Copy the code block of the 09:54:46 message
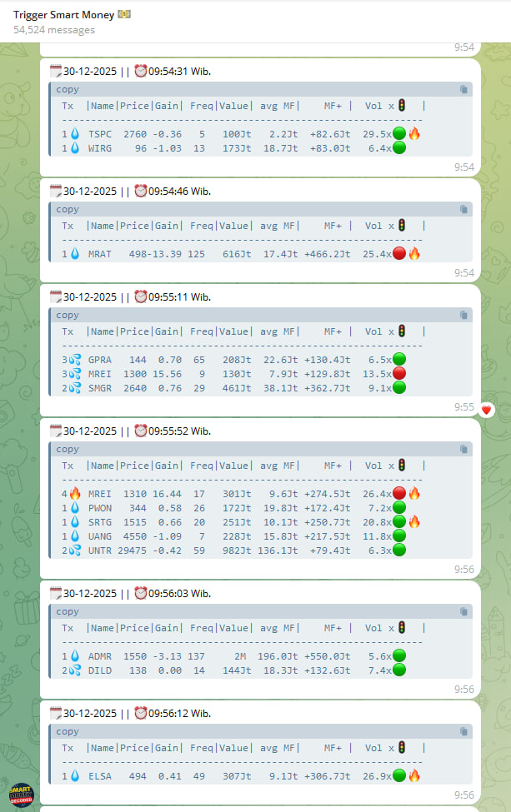Screen dimensions: 511x812 [463, 209]
